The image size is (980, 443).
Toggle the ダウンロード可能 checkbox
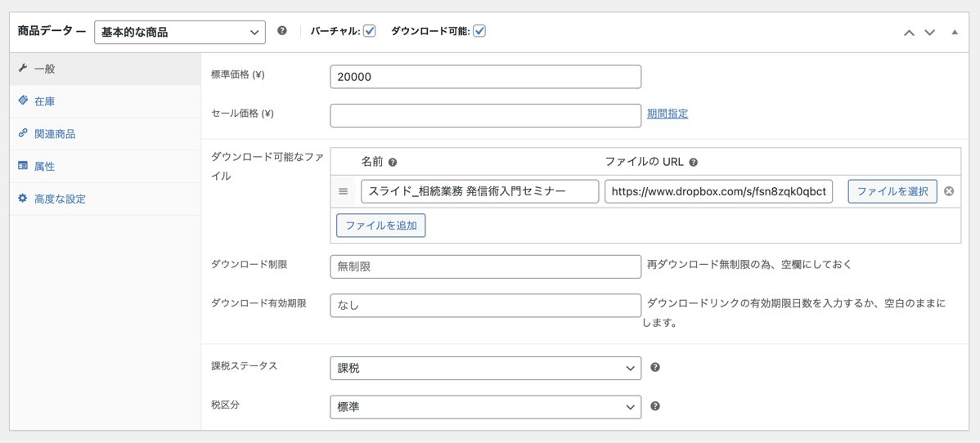click(x=479, y=31)
